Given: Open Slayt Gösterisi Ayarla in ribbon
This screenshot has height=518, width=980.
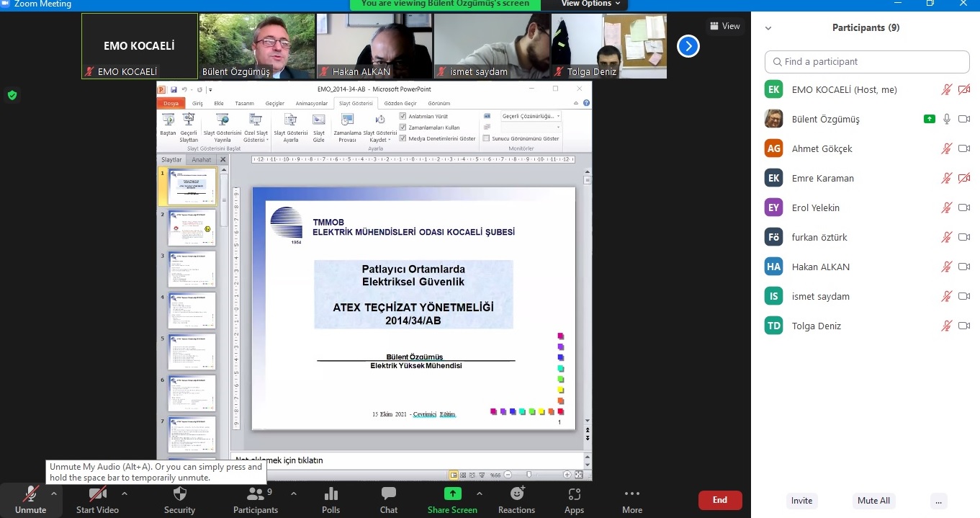Looking at the screenshot, I should click(x=291, y=128).
